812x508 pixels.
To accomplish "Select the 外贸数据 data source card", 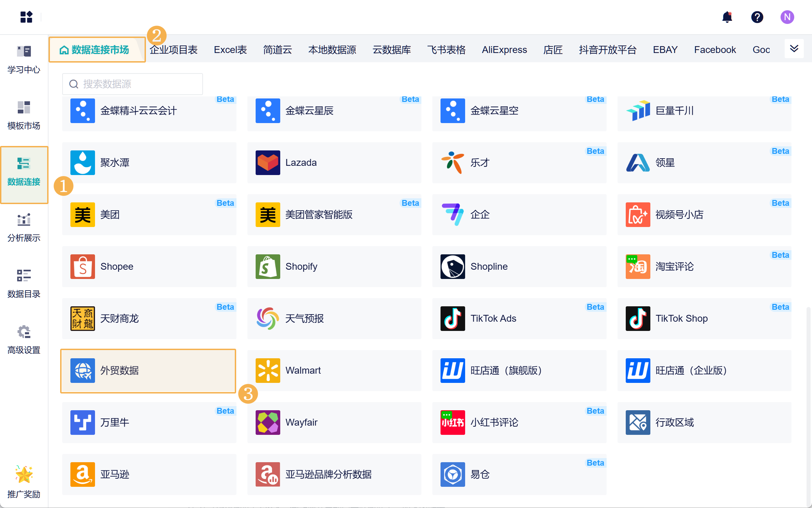I will (148, 371).
